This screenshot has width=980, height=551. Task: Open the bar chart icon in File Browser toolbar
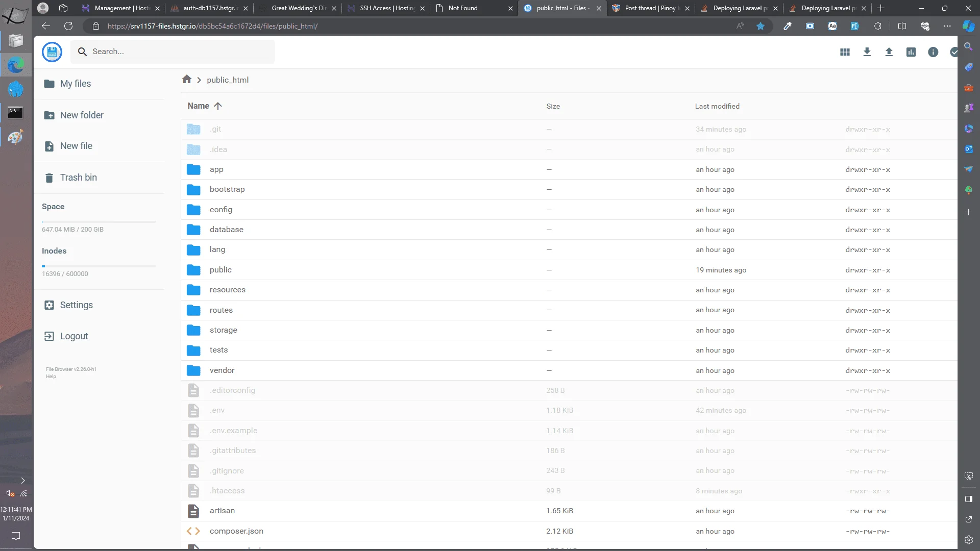(911, 52)
